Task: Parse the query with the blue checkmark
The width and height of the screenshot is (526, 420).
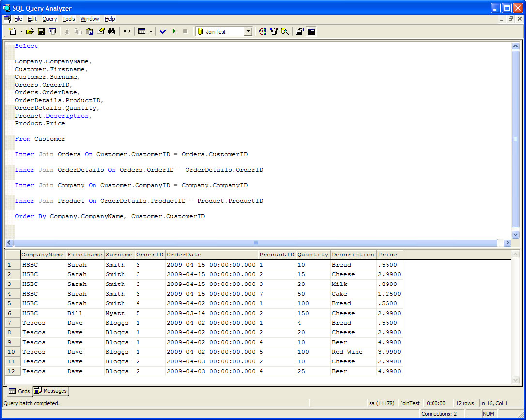Action: tap(163, 31)
